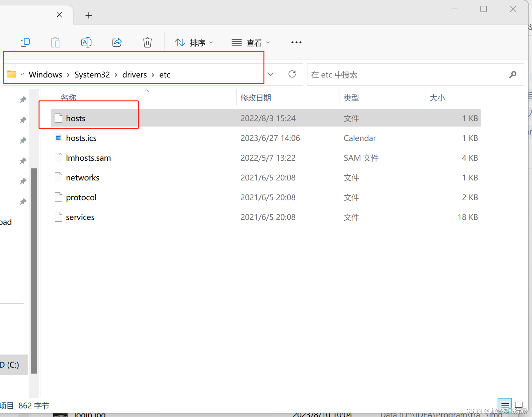Expand hidden breadcrumb path chevrons
The height and width of the screenshot is (417, 532).
tap(22, 74)
